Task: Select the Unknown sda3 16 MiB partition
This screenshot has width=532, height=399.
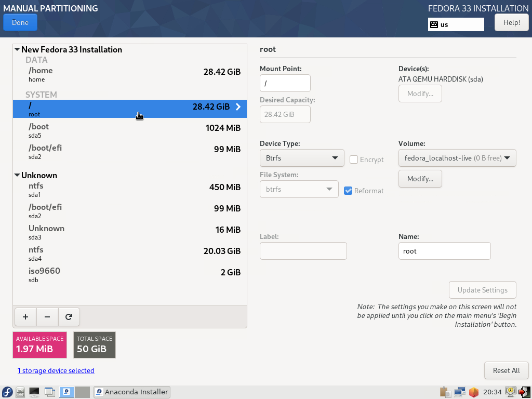Action: pos(130,232)
